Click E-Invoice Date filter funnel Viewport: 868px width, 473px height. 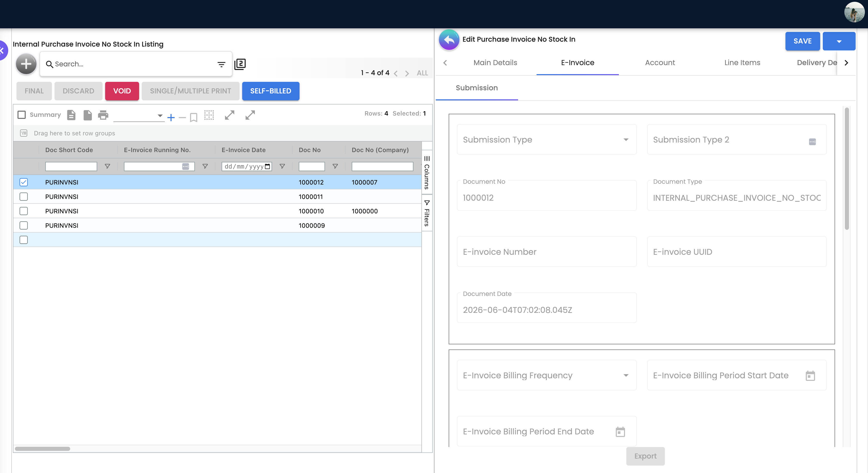point(282,166)
